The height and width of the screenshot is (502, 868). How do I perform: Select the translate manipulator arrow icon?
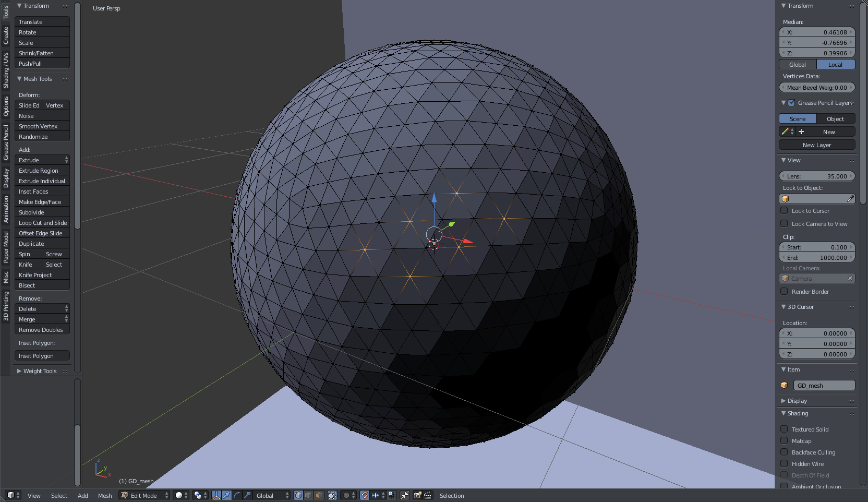pyautogui.click(x=225, y=496)
